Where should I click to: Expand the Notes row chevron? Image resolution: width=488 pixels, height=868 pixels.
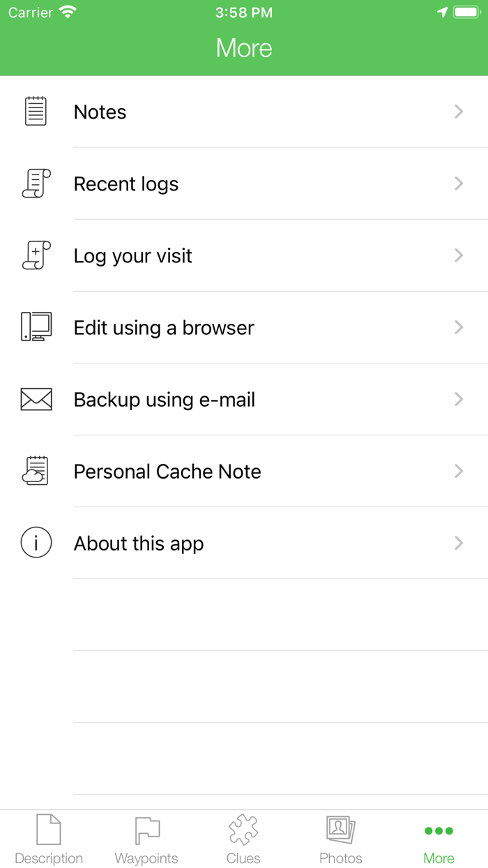coord(459,112)
